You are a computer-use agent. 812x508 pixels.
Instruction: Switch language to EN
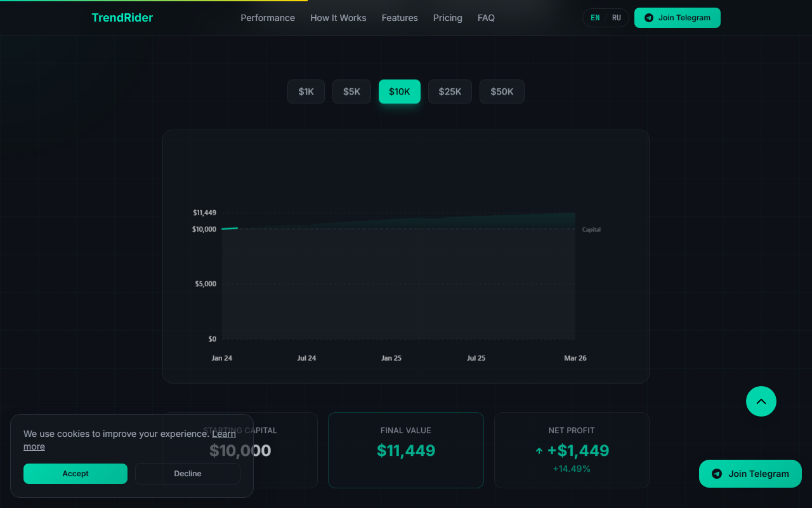point(595,18)
